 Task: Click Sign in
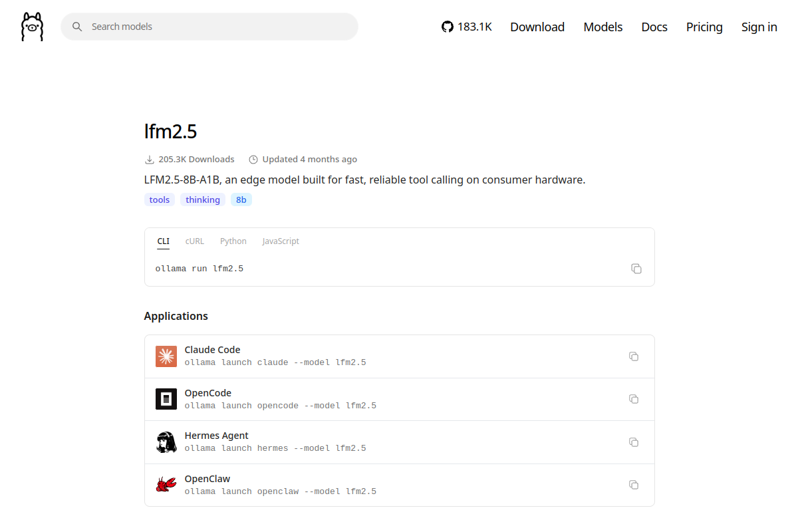pos(759,27)
